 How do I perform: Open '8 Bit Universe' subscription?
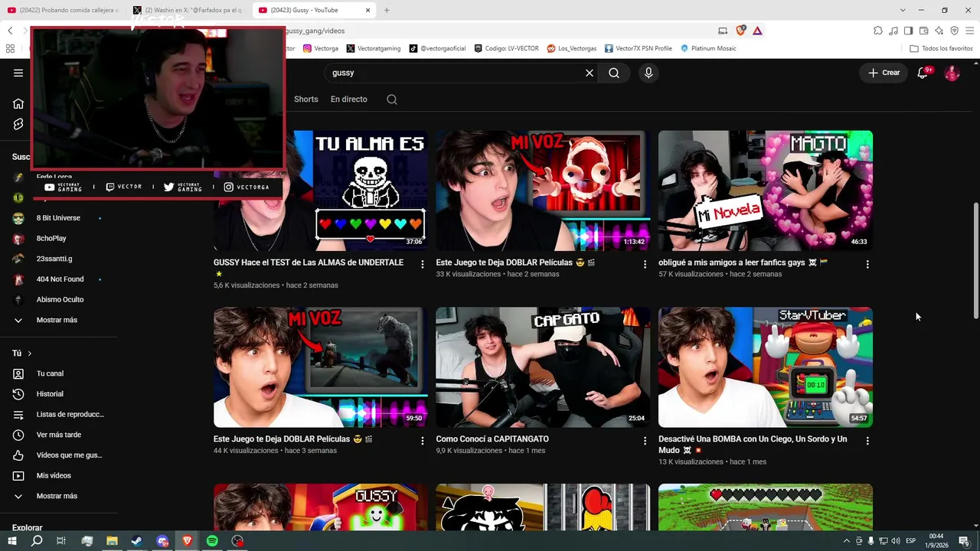click(x=59, y=218)
